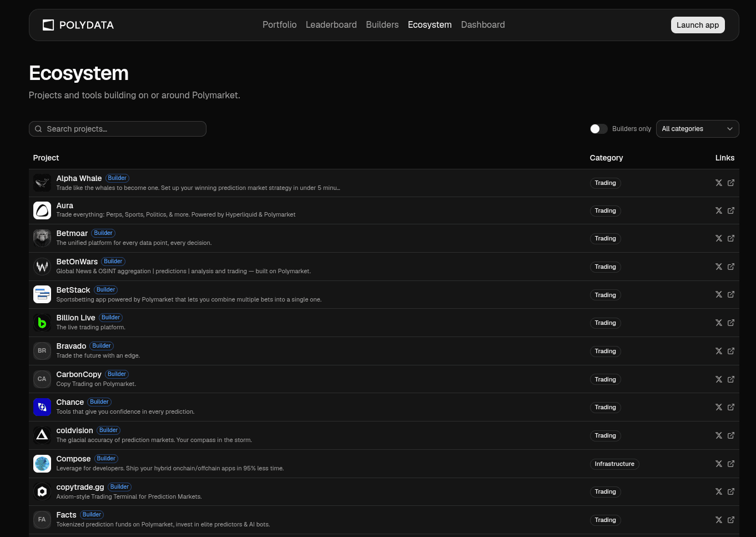Viewport: 756px width, 537px height.
Task: Open copytrade.gg X profile icon
Action: tap(719, 491)
